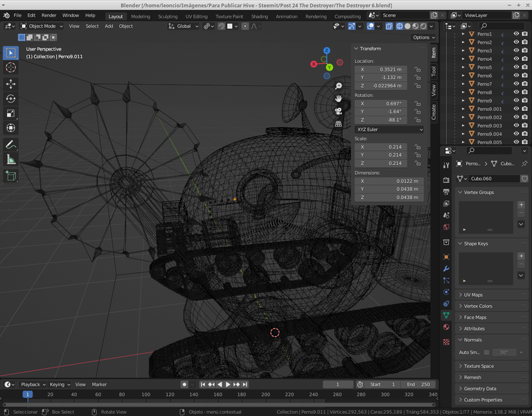This screenshot has height=416, width=532.
Task: Enable the Auto Smooth checkbox
Action: [486, 352]
